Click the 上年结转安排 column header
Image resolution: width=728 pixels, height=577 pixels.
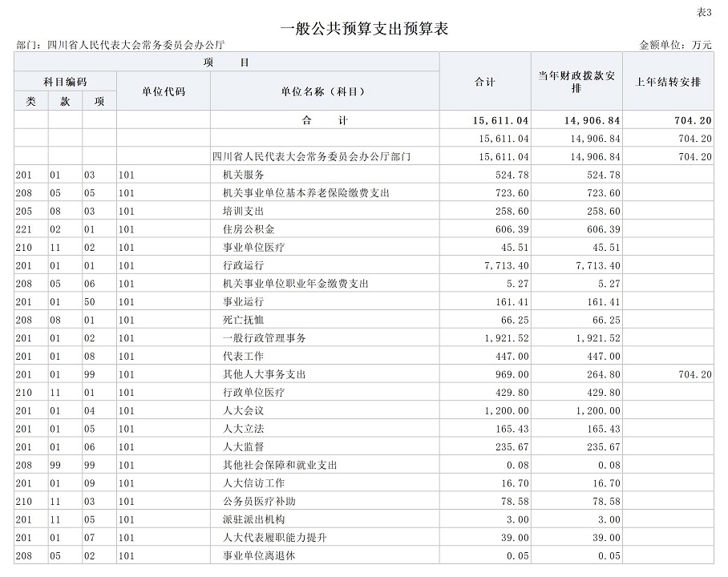tap(668, 82)
